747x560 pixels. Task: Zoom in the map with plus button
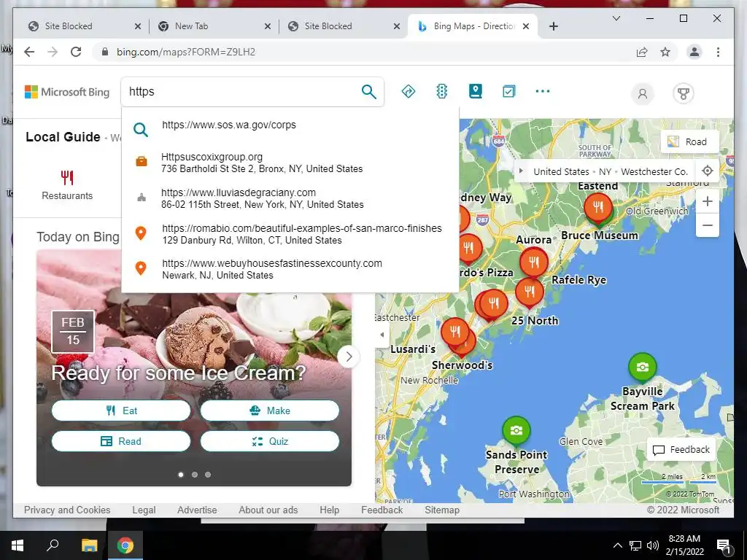tap(708, 201)
